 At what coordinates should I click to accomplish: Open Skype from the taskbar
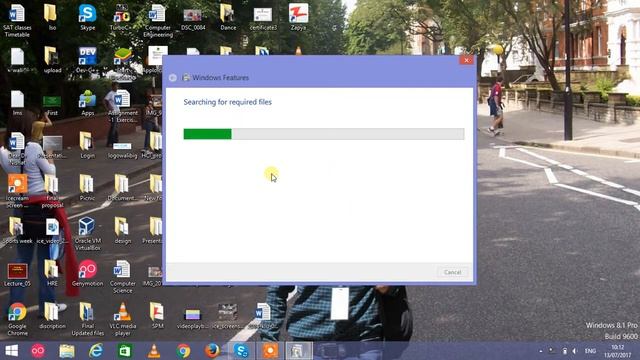241,351
